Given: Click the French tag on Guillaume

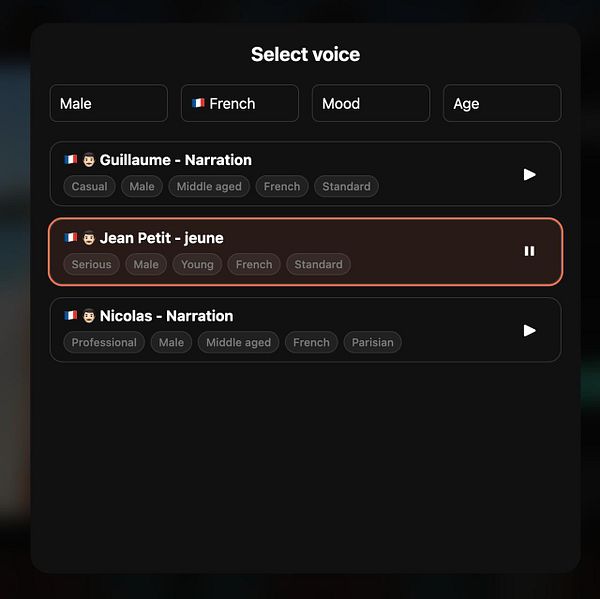Looking at the screenshot, I should (282, 186).
